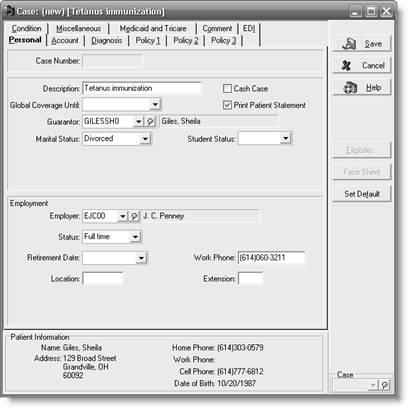
Task: Click the Cancel X icon
Action: [x=346, y=65]
